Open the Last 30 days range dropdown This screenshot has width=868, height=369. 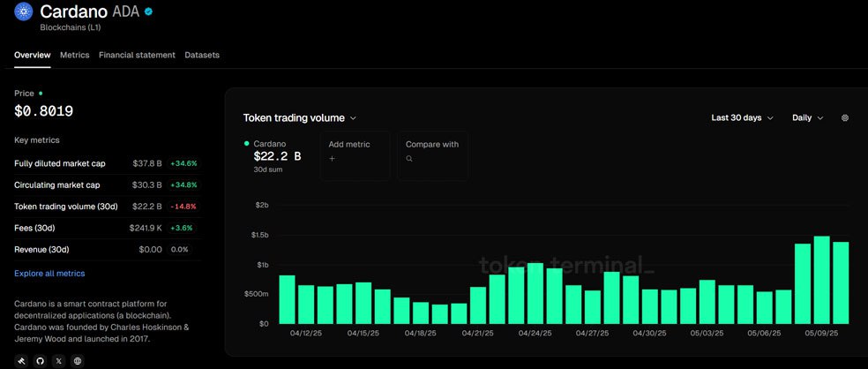coord(742,117)
